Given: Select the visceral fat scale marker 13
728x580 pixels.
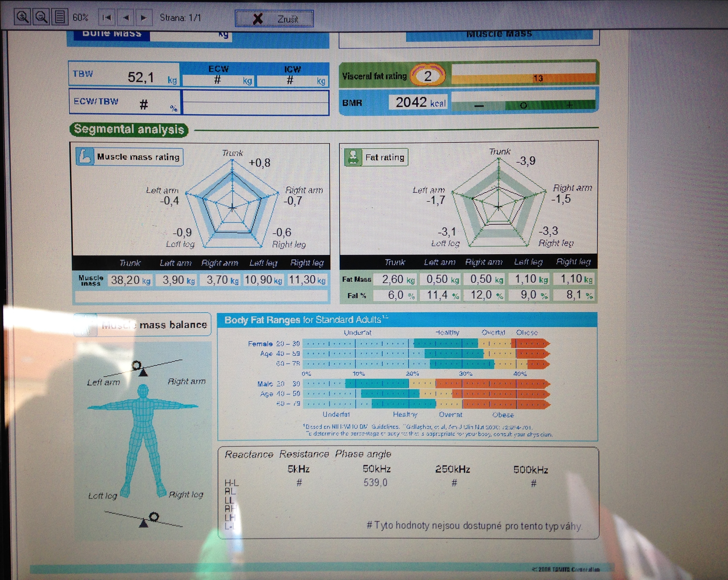Looking at the screenshot, I should pos(538,78).
